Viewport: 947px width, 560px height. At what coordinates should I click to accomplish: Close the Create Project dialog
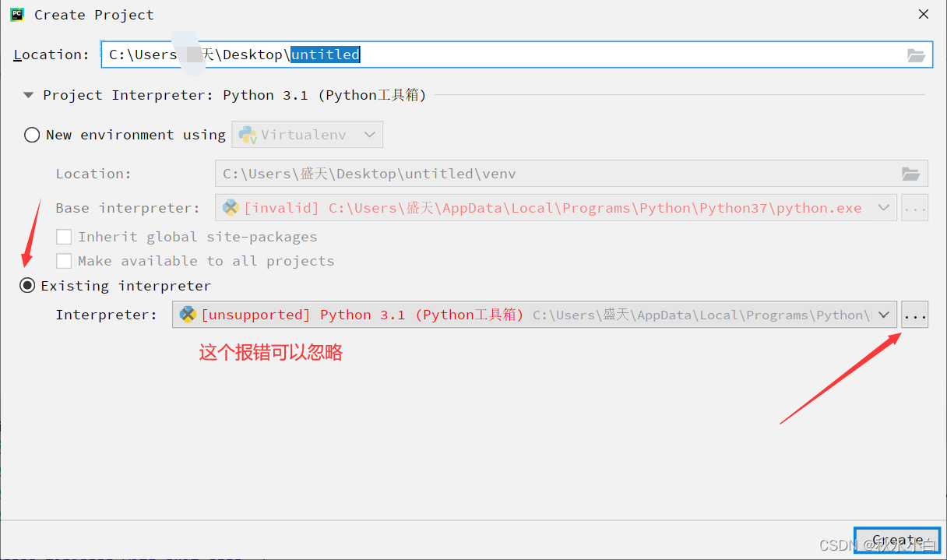pyautogui.click(x=924, y=14)
